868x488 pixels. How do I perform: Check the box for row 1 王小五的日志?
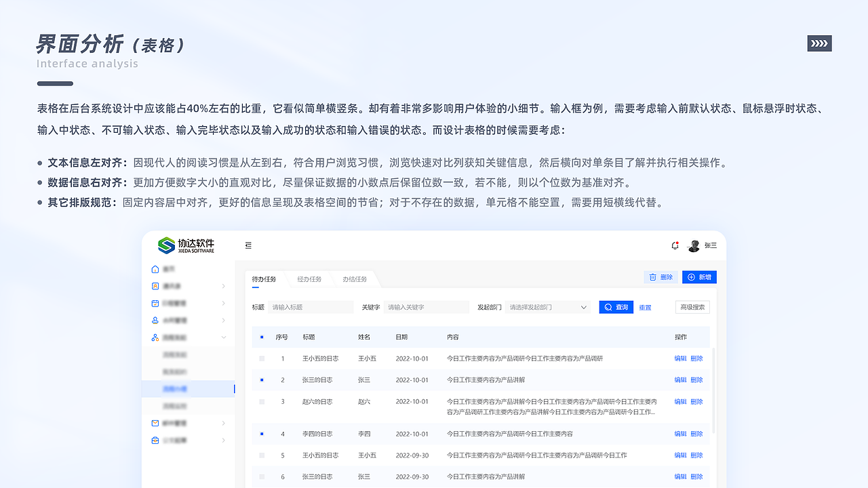pyautogui.click(x=262, y=359)
